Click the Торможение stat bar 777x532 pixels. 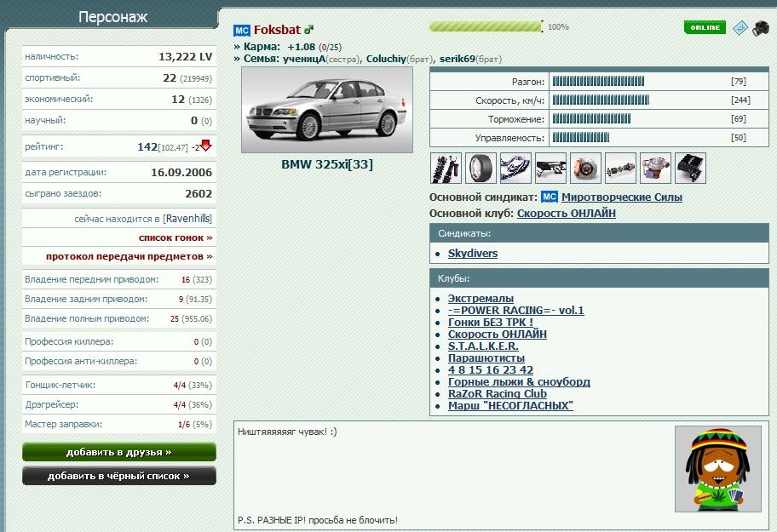[591, 119]
